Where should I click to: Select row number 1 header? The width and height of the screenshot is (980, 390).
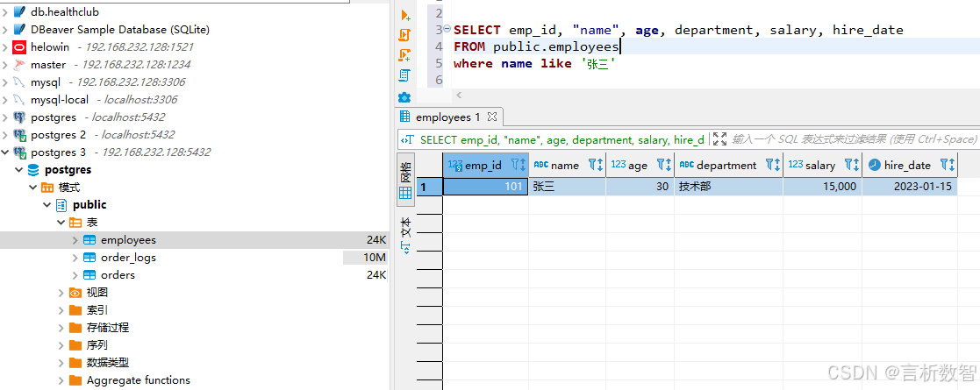coord(429,187)
